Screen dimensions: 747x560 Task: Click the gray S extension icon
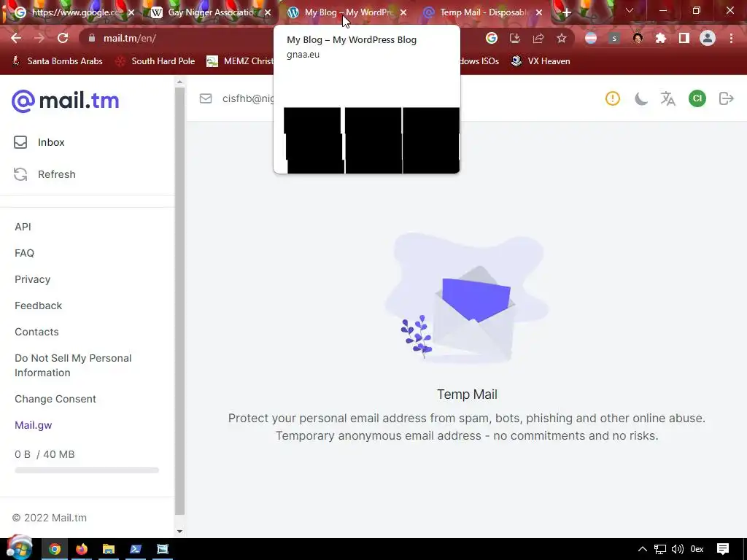[614, 38]
